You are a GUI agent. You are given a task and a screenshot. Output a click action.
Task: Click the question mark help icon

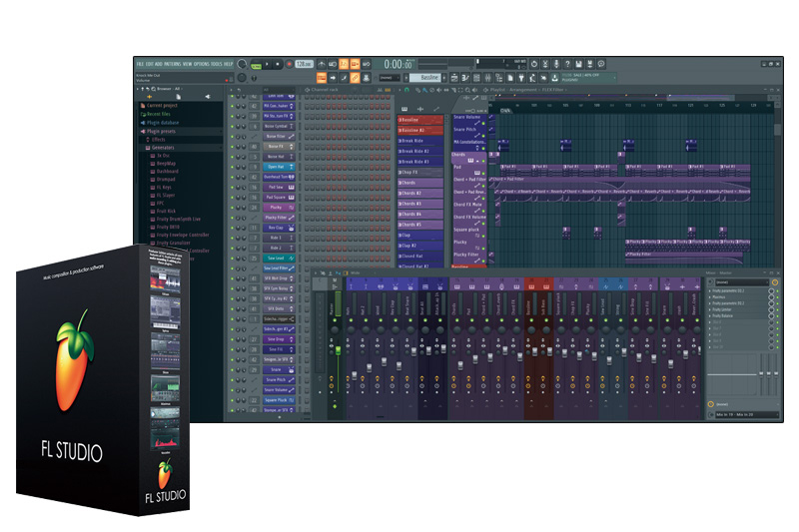(x=567, y=64)
